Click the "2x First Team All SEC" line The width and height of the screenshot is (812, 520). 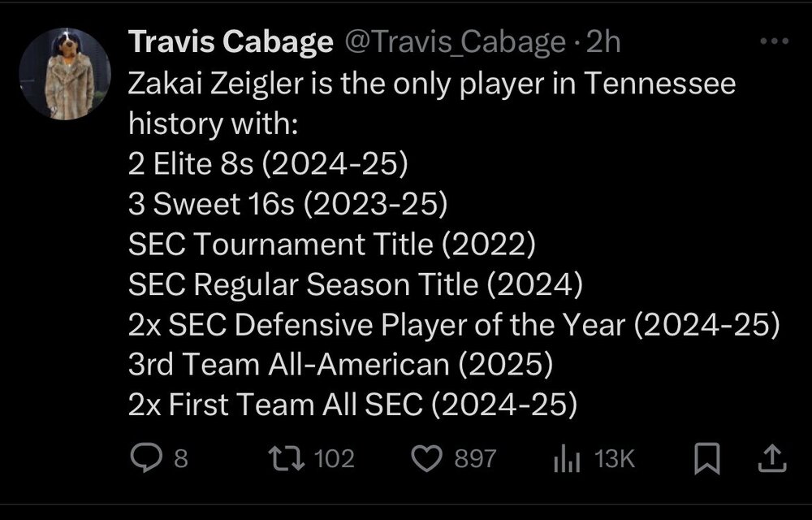pos(352,404)
